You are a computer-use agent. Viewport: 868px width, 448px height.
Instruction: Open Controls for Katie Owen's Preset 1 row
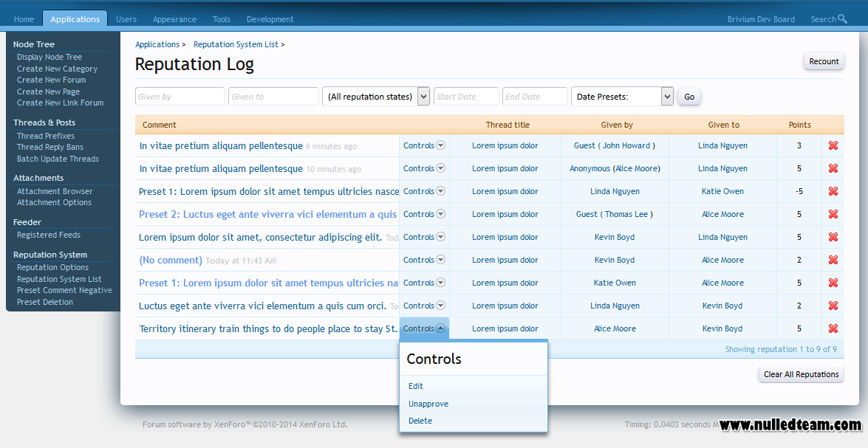click(x=424, y=283)
